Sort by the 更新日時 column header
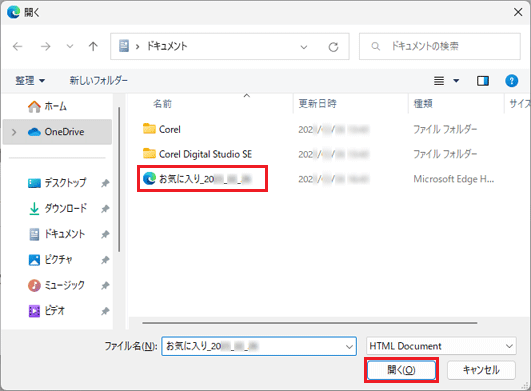 click(317, 104)
